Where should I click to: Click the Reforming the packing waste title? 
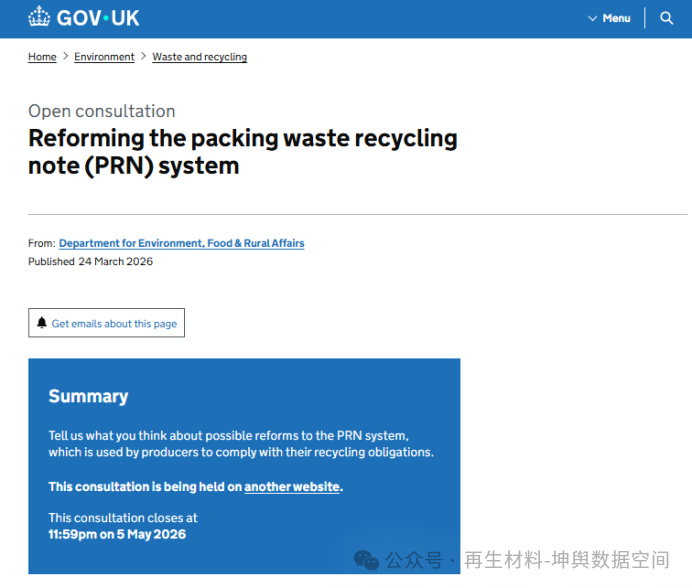point(242,151)
